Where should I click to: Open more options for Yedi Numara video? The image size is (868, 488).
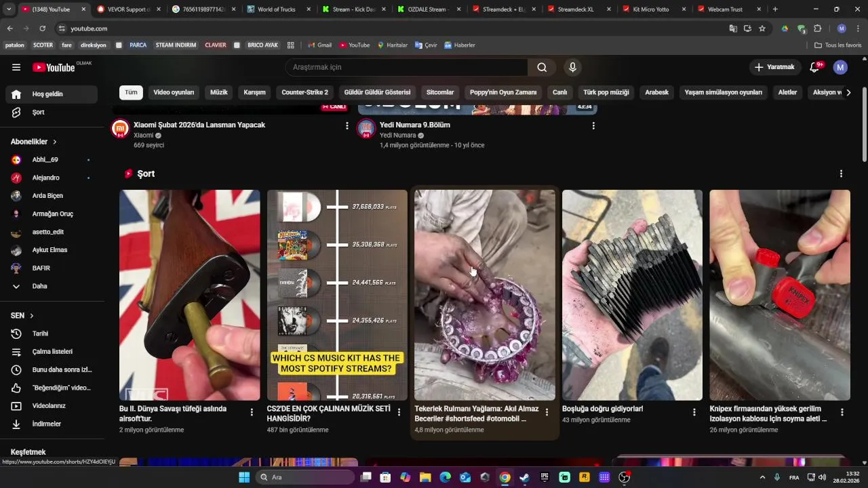click(x=593, y=125)
